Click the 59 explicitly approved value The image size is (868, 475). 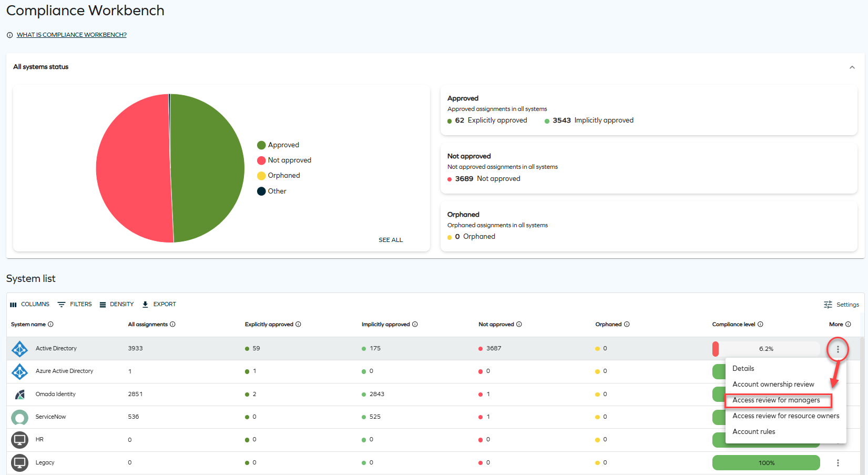(256, 349)
